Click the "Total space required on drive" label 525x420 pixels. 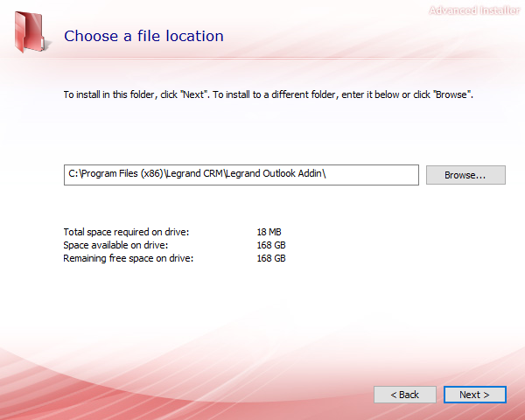tap(126, 232)
